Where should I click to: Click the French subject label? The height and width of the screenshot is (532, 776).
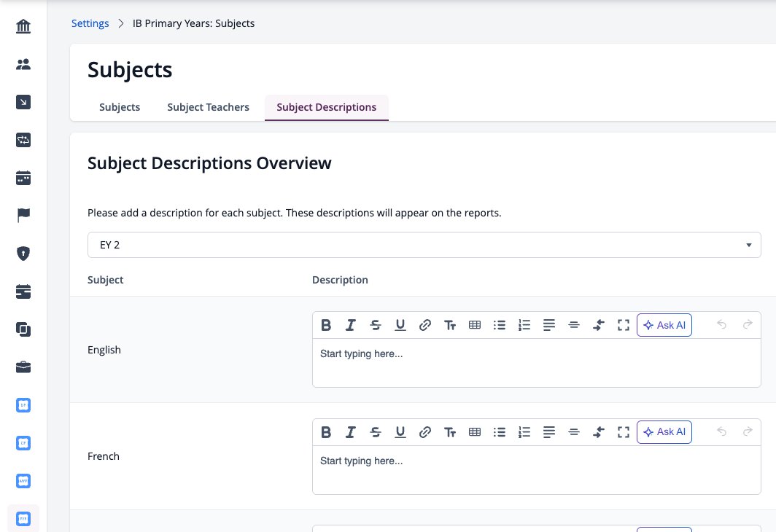tap(104, 456)
